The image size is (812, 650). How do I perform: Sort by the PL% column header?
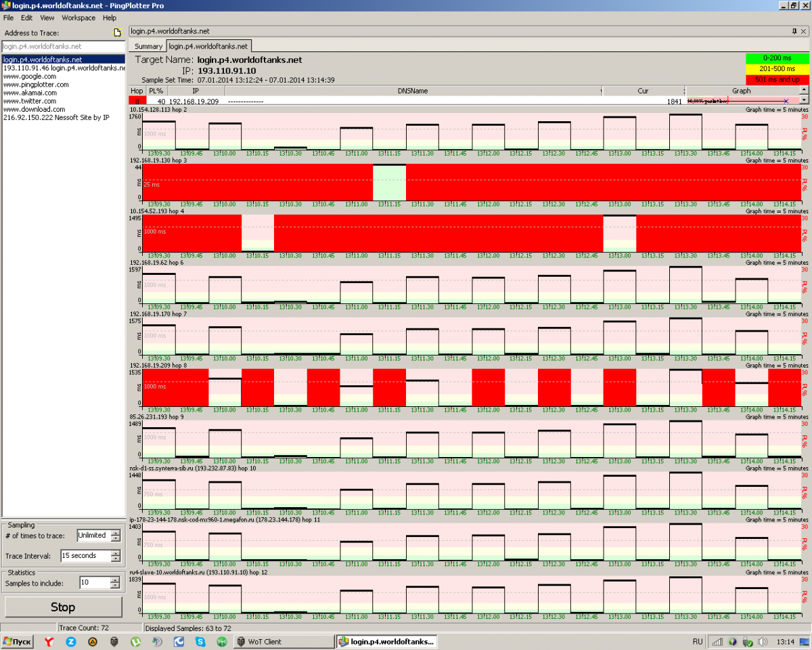[156, 91]
